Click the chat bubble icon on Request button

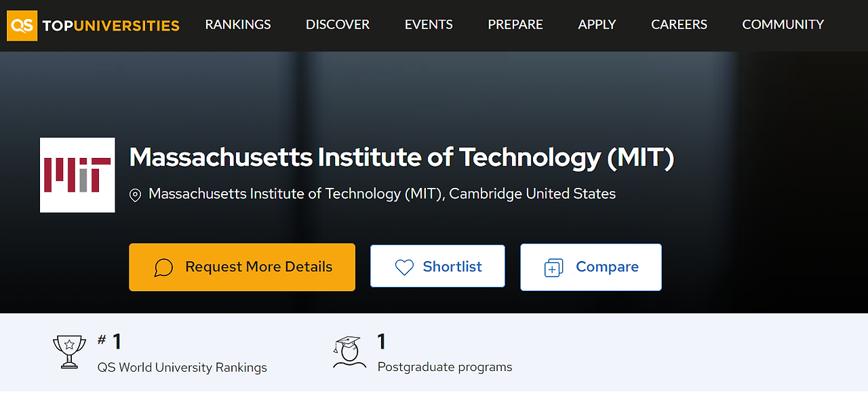coord(163,267)
